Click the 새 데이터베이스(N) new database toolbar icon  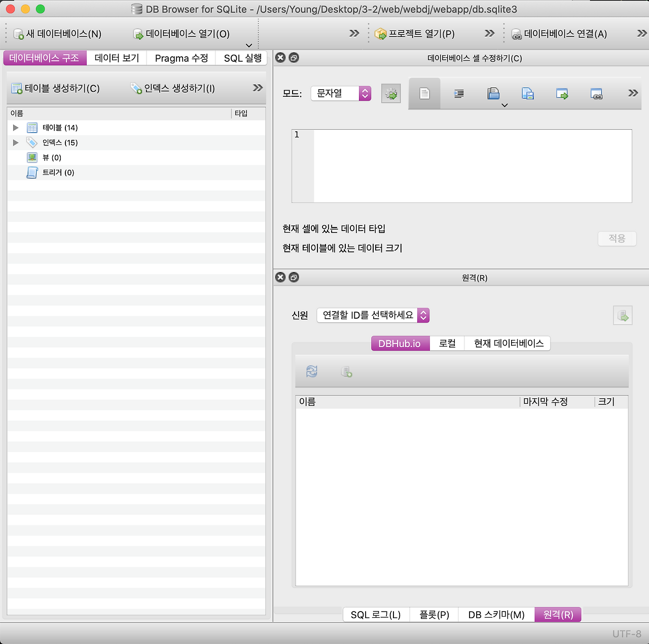(19, 34)
